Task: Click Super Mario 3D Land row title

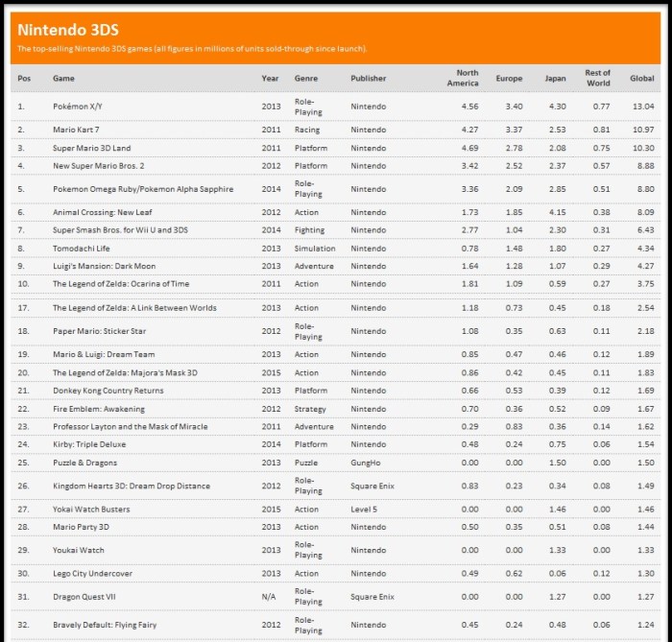Action: point(92,148)
